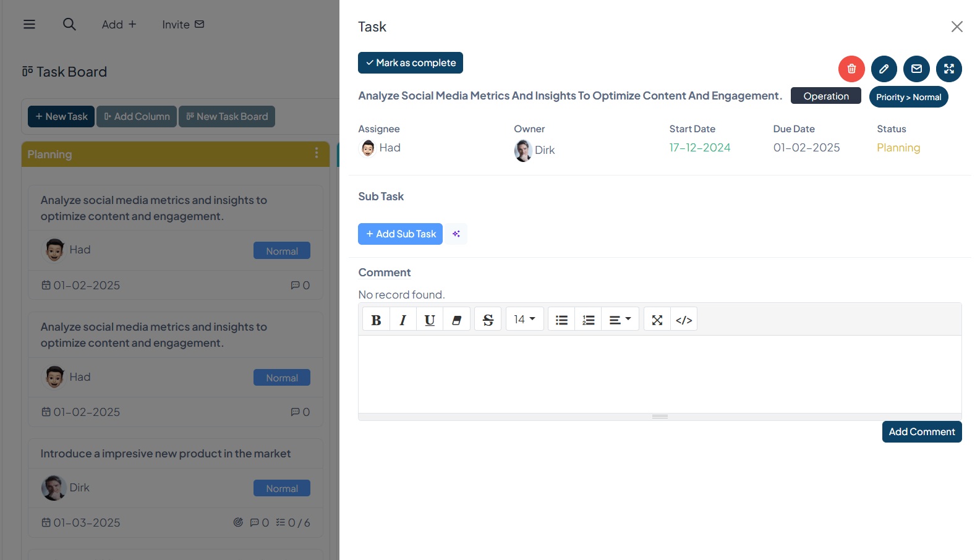Toggle strikethrough text formatting
Image resolution: width=980 pixels, height=560 pixels.
pyautogui.click(x=488, y=320)
